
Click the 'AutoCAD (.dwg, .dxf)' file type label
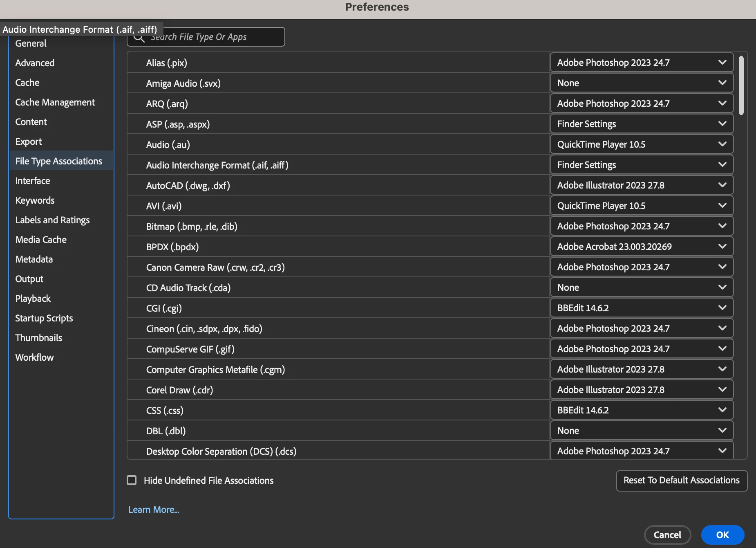(x=188, y=186)
